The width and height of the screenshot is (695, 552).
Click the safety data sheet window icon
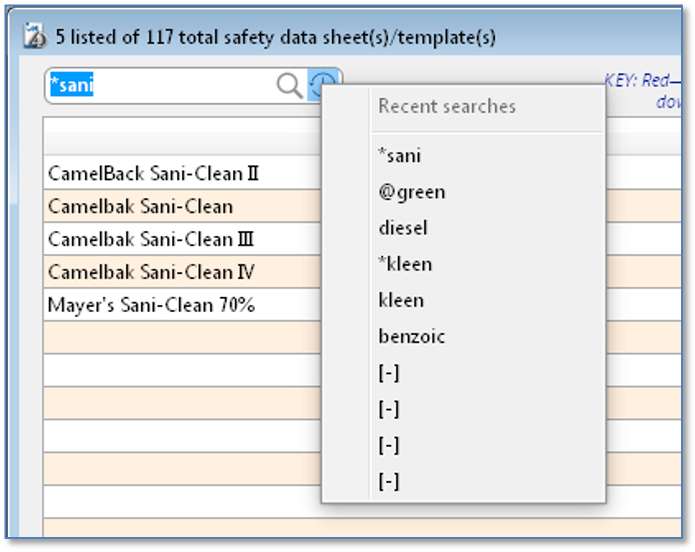(35, 35)
